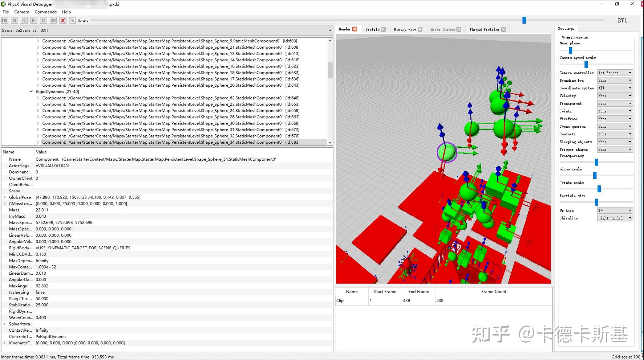Viewport: 644px width, 360px height.
Task: Open the Up Axis dropdown
Action: click(615, 210)
